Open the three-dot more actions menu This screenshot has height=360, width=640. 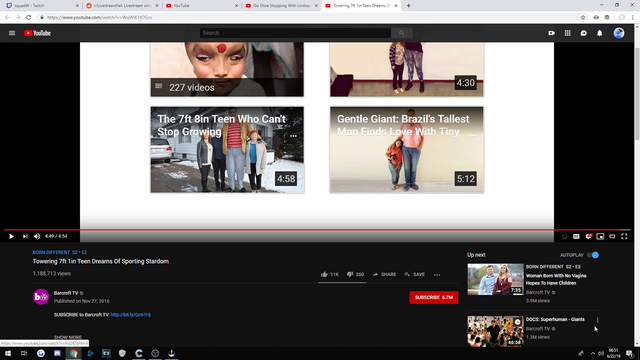437,275
